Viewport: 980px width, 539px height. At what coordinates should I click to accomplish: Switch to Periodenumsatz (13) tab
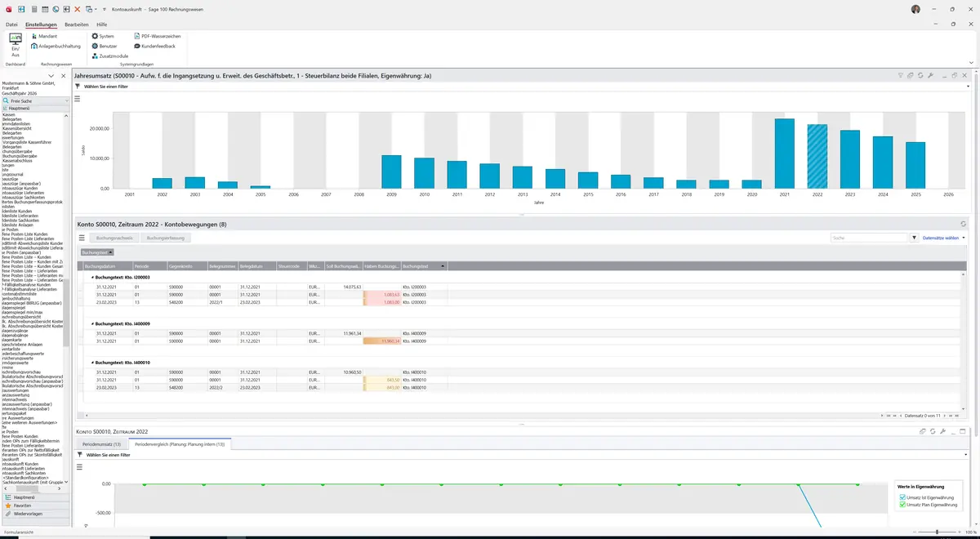click(x=102, y=443)
